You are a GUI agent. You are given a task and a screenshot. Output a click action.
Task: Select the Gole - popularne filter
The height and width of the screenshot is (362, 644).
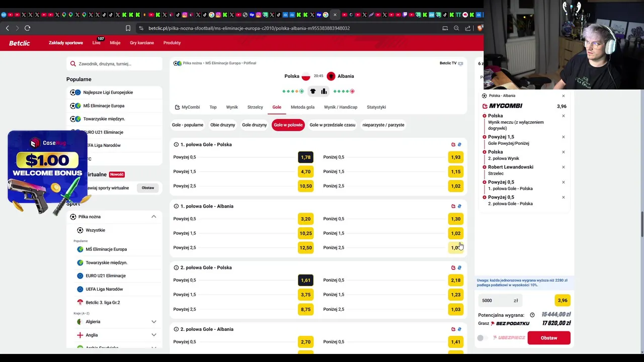(188, 125)
